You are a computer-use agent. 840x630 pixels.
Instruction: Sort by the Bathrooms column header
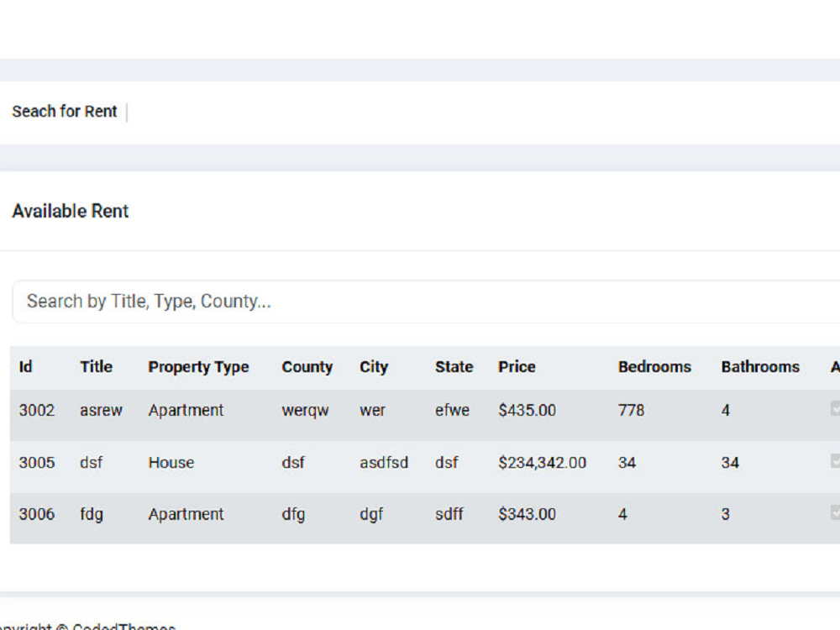[x=760, y=367]
